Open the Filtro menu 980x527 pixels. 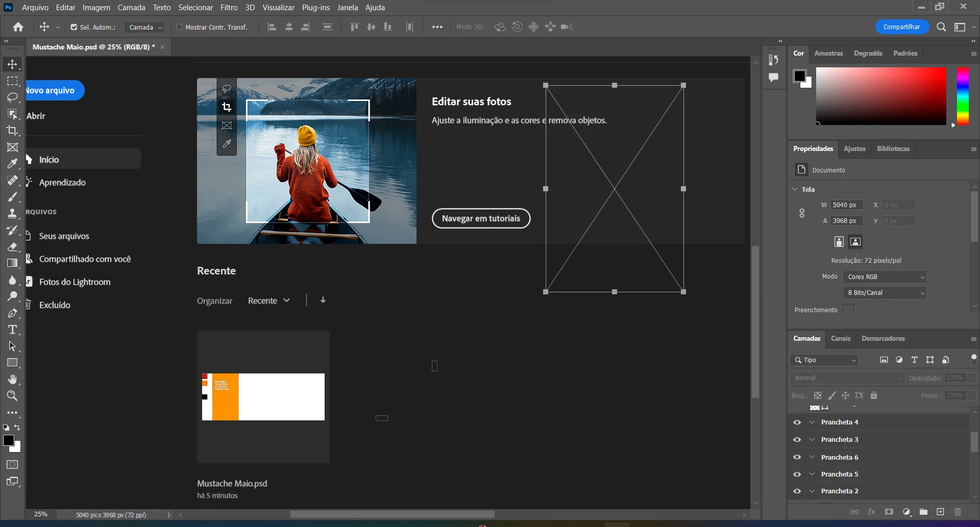pyautogui.click(x=229, y=8)
